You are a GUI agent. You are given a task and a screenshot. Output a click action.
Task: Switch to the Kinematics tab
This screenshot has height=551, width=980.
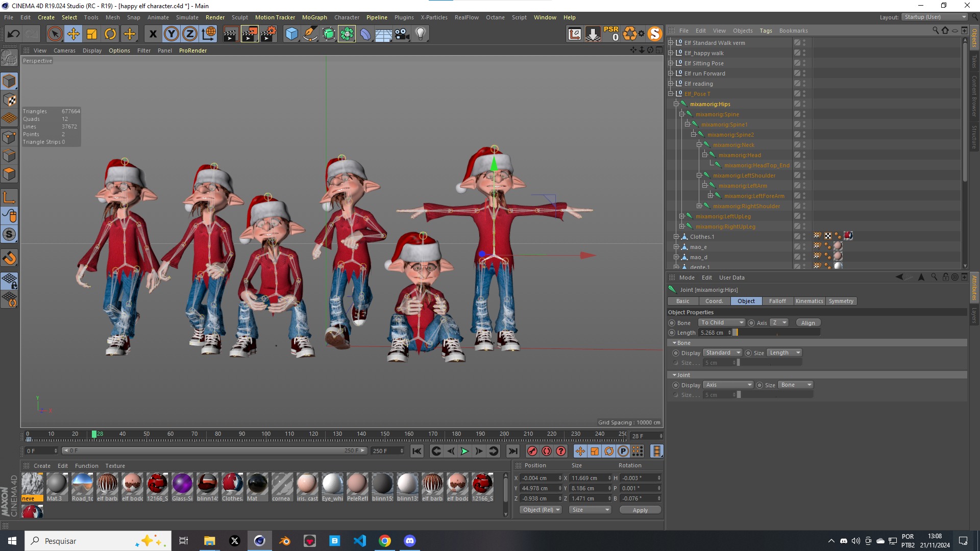[809, 301]
